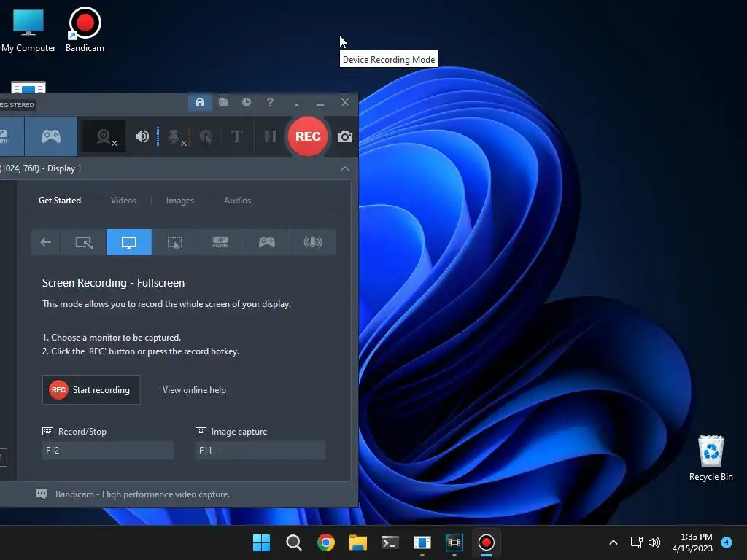Open File Explorer from taskbar
The height and width of the screenshot is (560, 747).
[357, 542]
